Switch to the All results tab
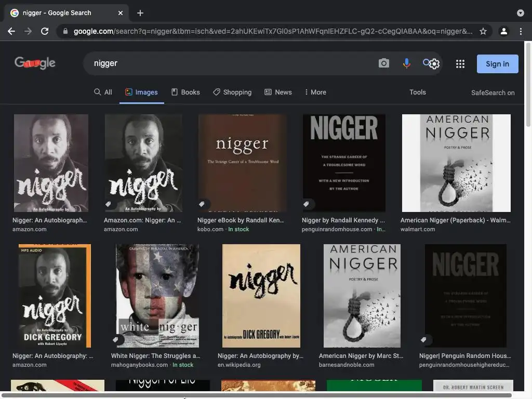Screen dimensions: 532x399 click(x=103, y=92)
